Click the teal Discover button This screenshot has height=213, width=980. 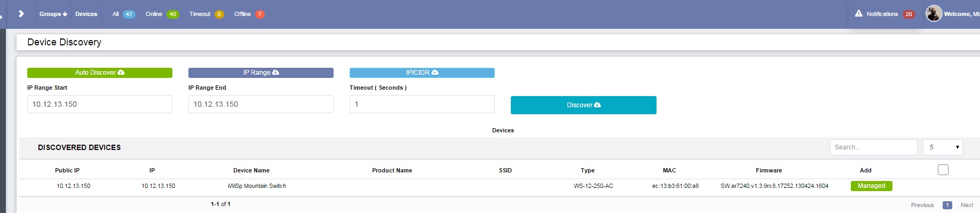[x=583, y=105]
